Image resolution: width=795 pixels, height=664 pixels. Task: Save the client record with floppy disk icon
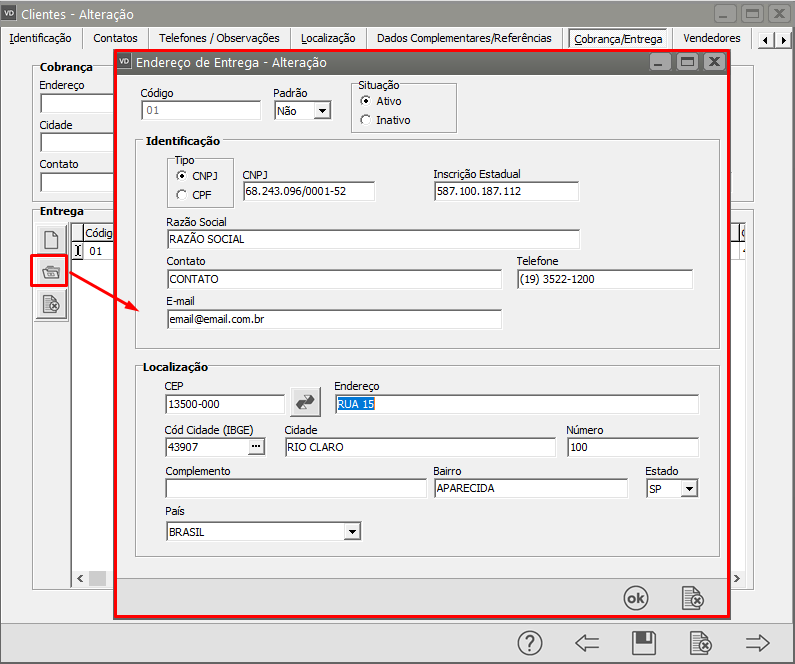644,643
